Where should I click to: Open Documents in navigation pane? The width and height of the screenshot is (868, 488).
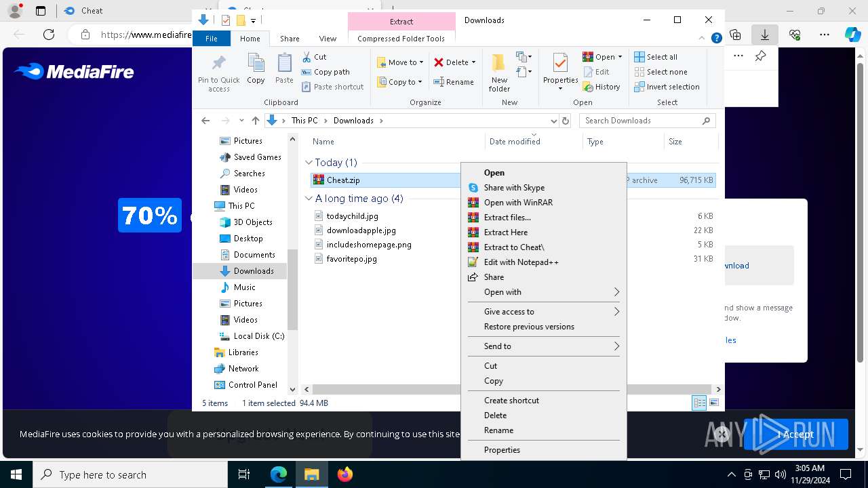pos(254,255)
